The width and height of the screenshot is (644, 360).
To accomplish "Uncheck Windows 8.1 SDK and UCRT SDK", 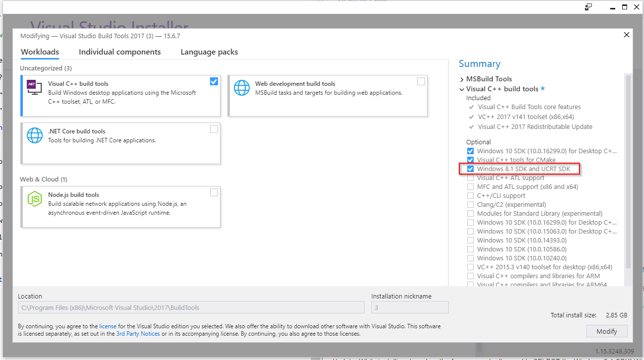I will (470, 169).
